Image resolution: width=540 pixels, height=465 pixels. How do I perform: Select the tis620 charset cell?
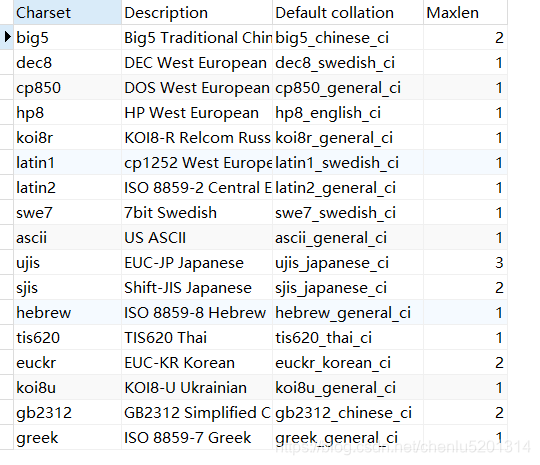coord(68,337)
